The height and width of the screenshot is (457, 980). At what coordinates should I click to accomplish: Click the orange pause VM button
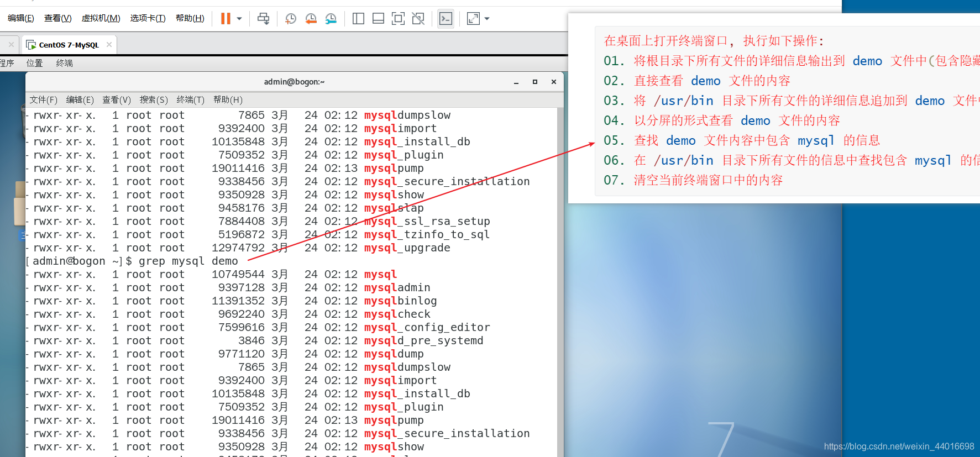pos(226,19)
